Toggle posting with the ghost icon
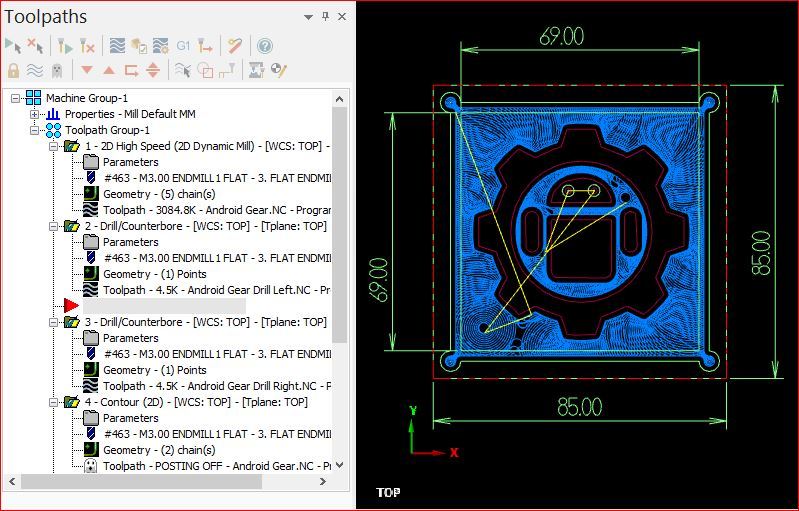This screenshot has height=511, width=799. coord(57,70)
